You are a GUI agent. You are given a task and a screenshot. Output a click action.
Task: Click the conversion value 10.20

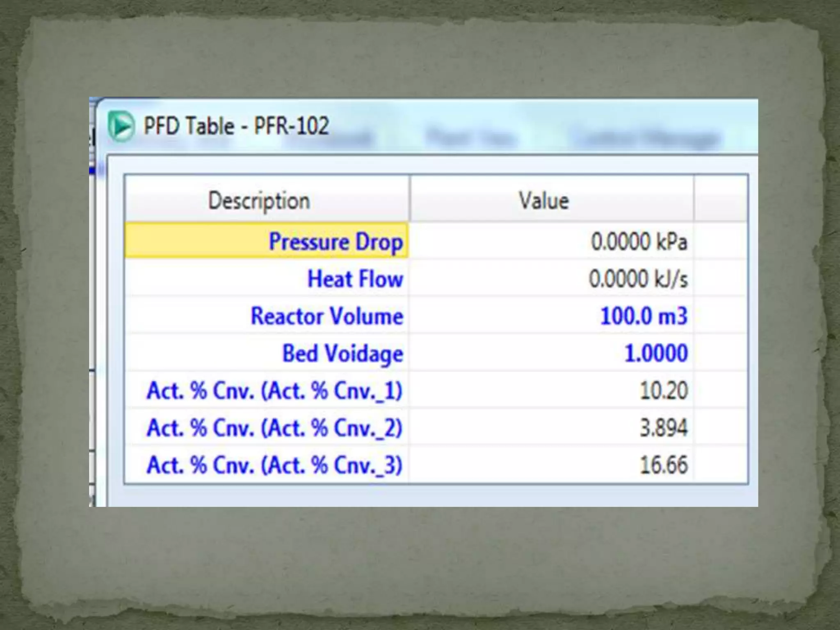click(x=663, y=390)
